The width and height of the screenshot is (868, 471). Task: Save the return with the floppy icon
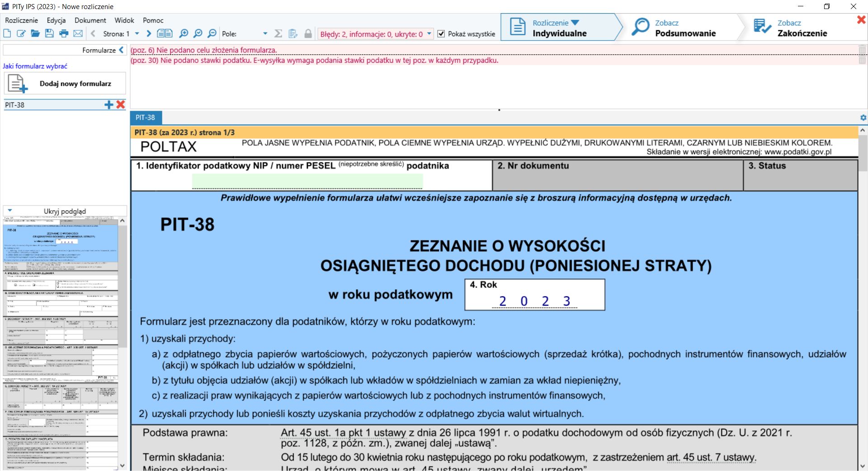pyautogui.click(x=49, y=33)
